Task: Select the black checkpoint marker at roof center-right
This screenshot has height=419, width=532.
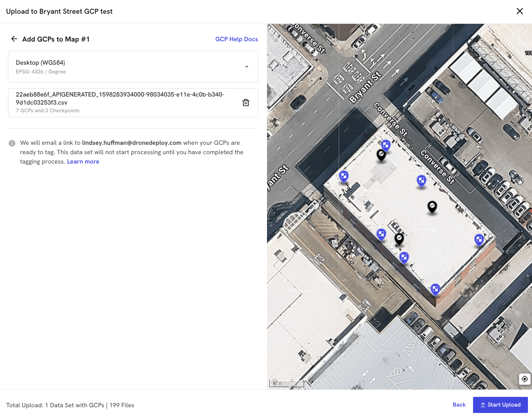Action: (432, 206)
